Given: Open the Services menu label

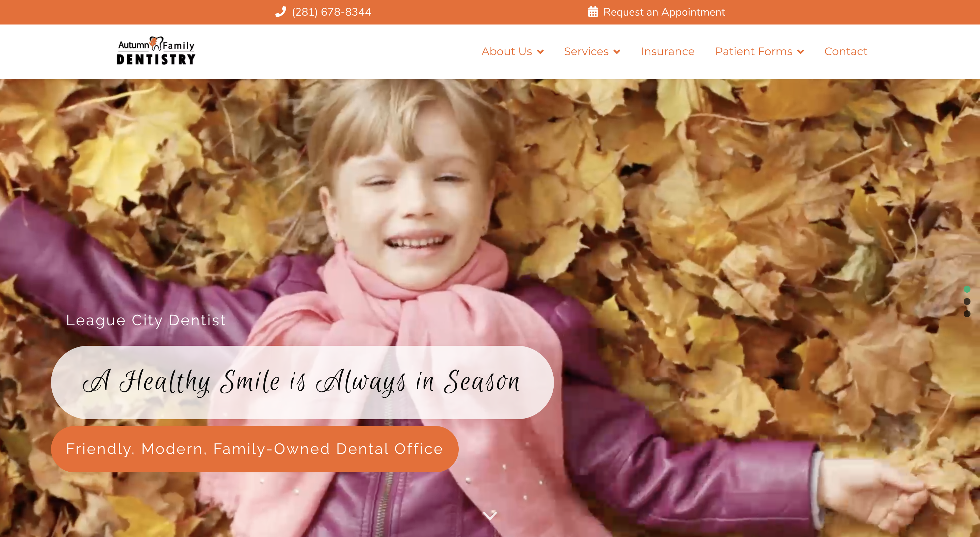Looking at the screenshot, I should coord(586,51).
